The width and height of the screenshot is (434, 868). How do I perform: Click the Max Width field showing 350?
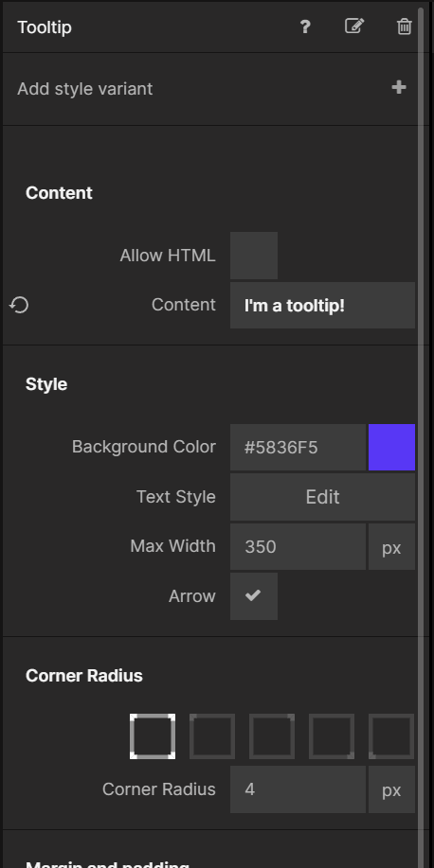[298, 547]
